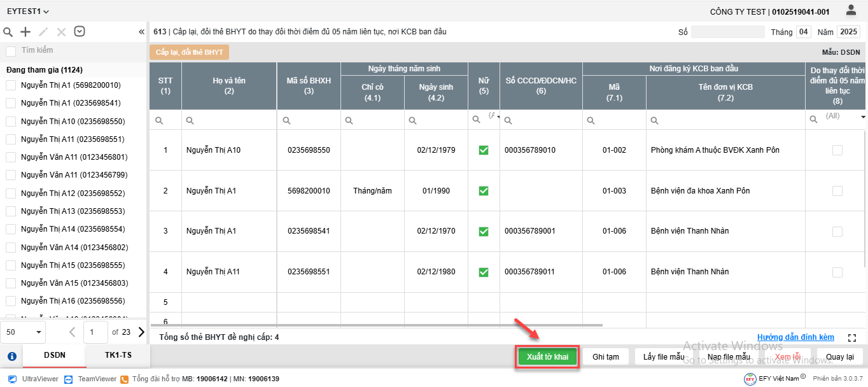Open the TeamViewer support icon
This screenshot has width=868, height=387.
click(69, 379)
